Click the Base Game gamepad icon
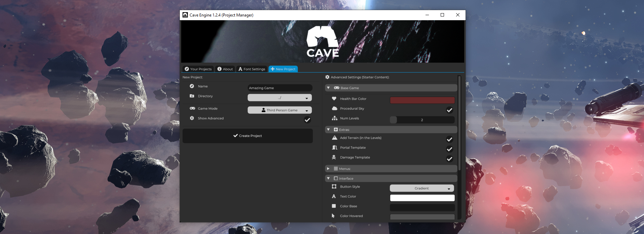This screenshot has height=234, width=644. click(336, 88)
